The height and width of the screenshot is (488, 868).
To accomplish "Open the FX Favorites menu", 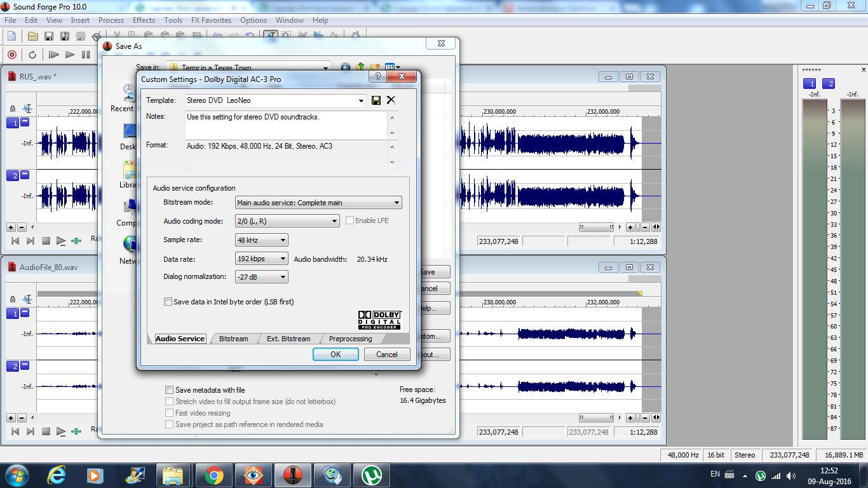I will 211,20.
